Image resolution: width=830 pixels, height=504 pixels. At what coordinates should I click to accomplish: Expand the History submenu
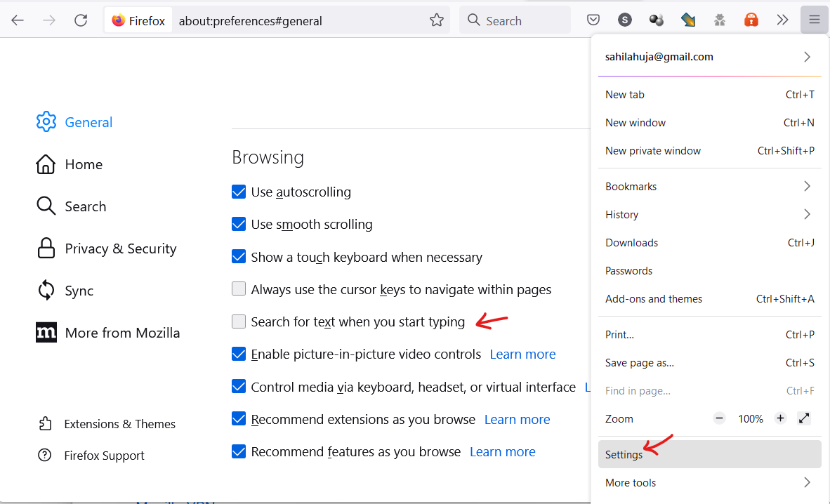[709, 215]
